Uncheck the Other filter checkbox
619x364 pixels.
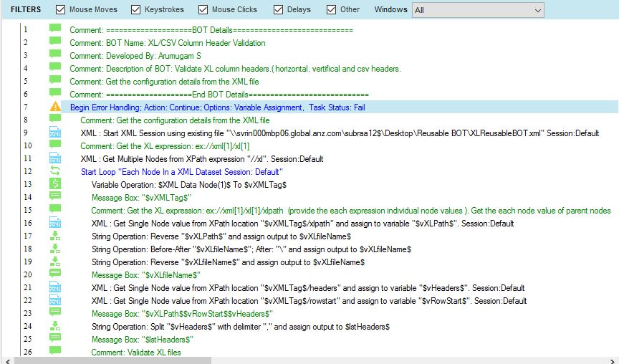point(332,10)
